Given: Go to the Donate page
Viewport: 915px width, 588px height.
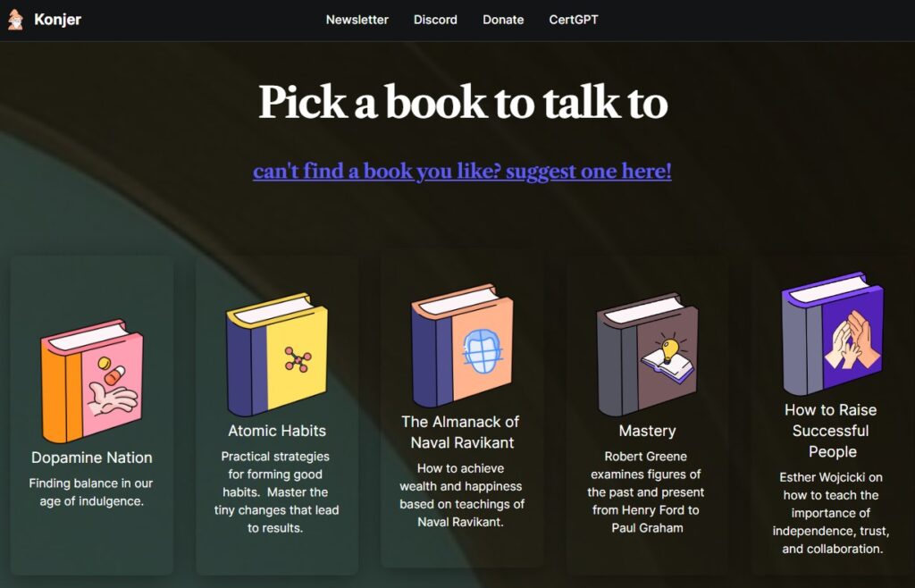Looking at the screenshot, I should point(503,20).
